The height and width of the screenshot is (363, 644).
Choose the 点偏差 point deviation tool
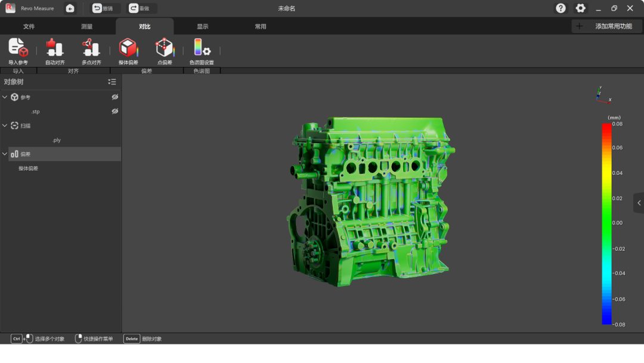point(165,48)
